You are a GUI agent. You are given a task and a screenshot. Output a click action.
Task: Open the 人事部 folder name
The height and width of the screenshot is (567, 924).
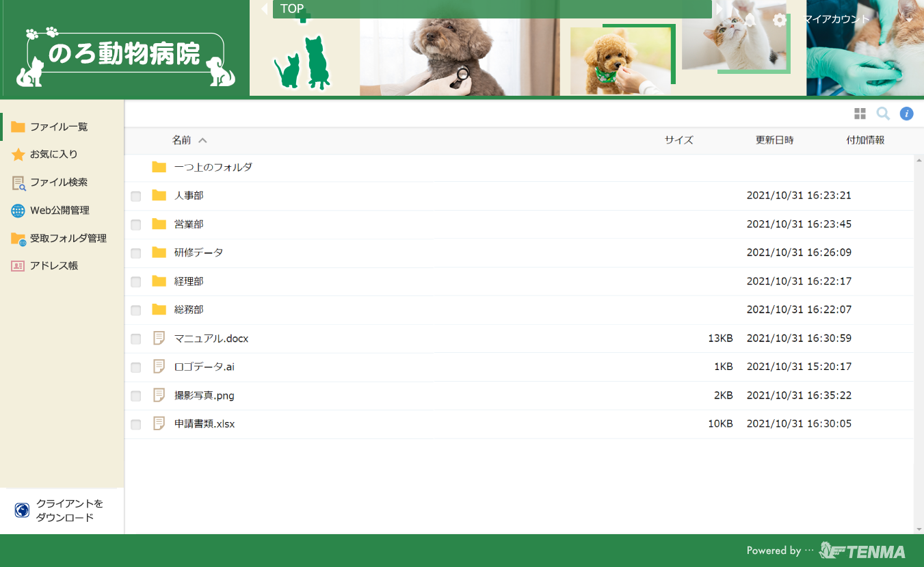click(x=189, y=196)
